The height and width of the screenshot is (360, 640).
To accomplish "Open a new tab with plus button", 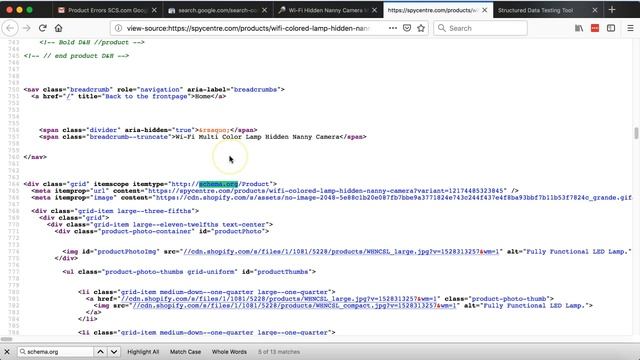I will pos(611,10).
